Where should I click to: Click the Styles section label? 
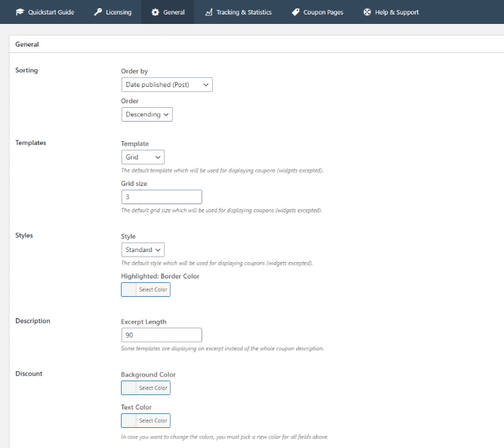coord(24,235)
